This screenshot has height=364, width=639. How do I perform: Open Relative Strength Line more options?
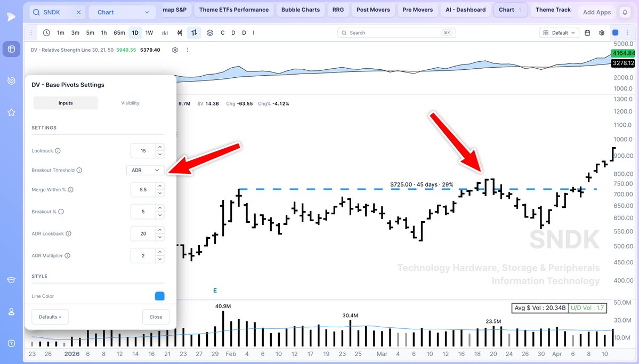(x=188, y=50)
